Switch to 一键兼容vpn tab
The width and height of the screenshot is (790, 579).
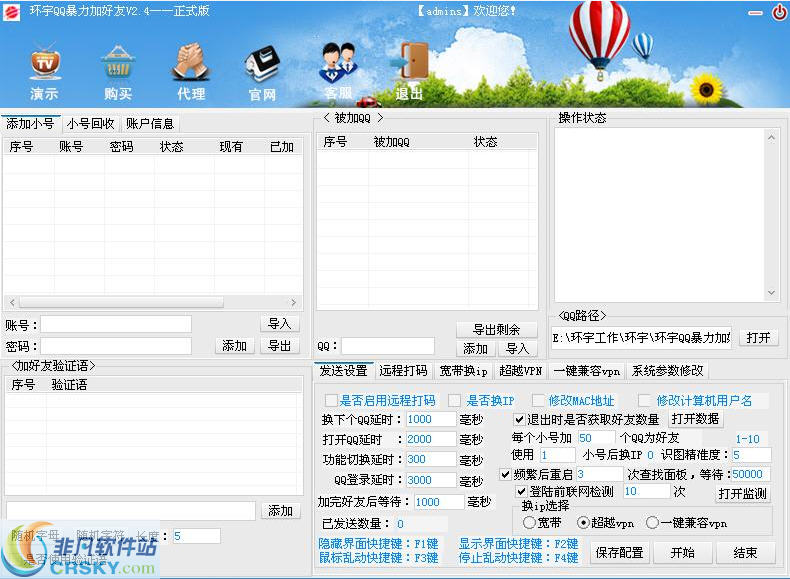[x=586, y=370]
